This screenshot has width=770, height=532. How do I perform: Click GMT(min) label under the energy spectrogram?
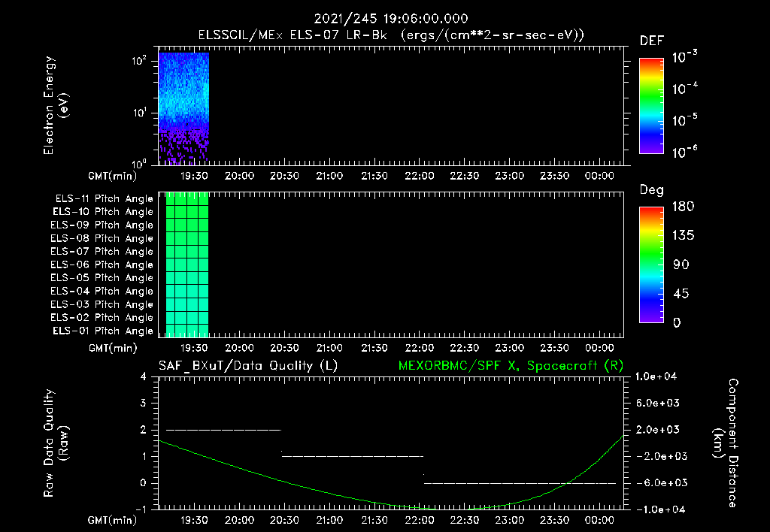pyautogui.click(x=112, y=176)
